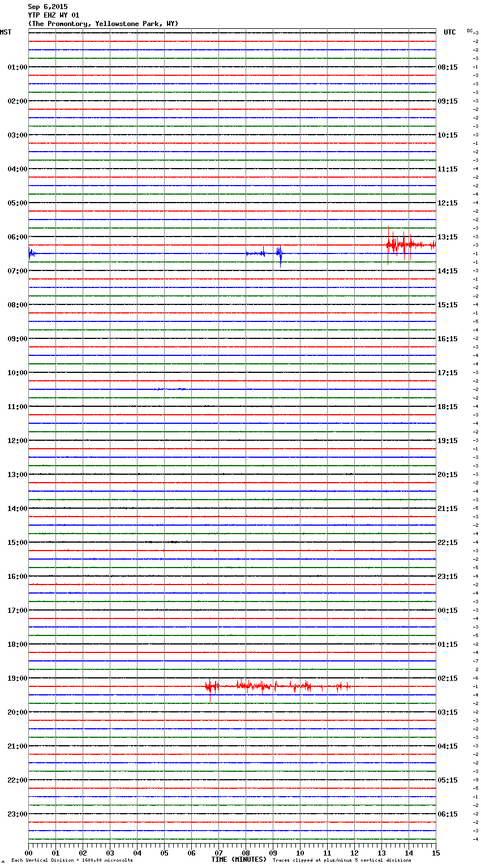The width and height of the screenshot is (481, 868).
Task: Click the "MST" timezone header
Action: point(6,32)
